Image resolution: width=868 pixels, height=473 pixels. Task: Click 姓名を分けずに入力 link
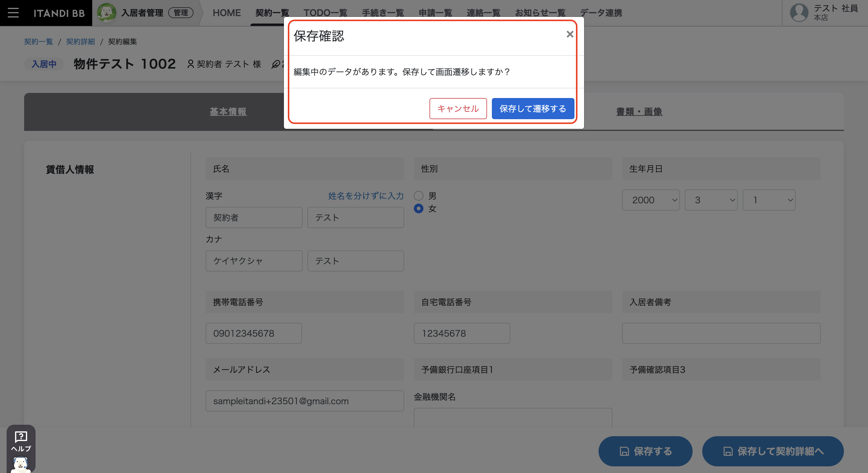(366, 196)
